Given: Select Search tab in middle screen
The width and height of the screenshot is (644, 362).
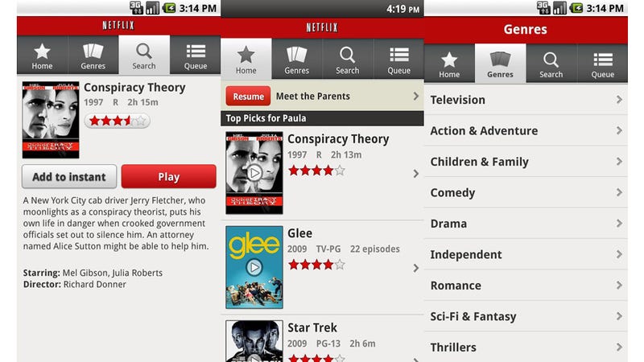Looking at the screenshot, I should tap(348, 59).
